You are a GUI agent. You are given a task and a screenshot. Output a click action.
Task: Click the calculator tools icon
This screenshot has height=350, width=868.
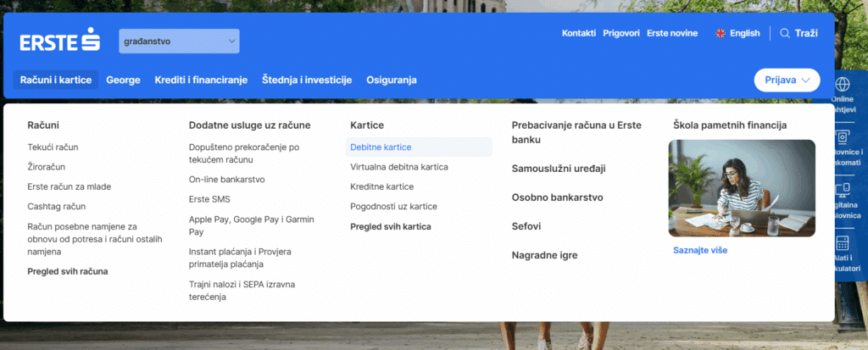pos(843,242)
